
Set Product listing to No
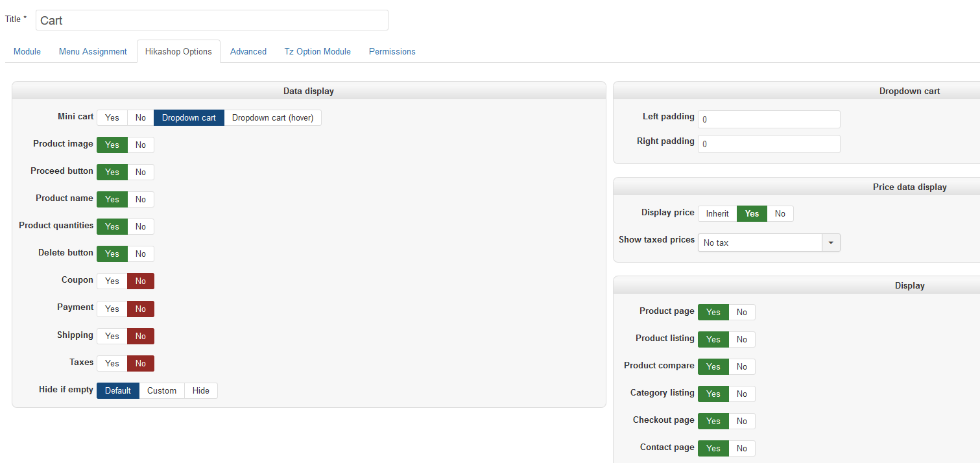[742, 339]
